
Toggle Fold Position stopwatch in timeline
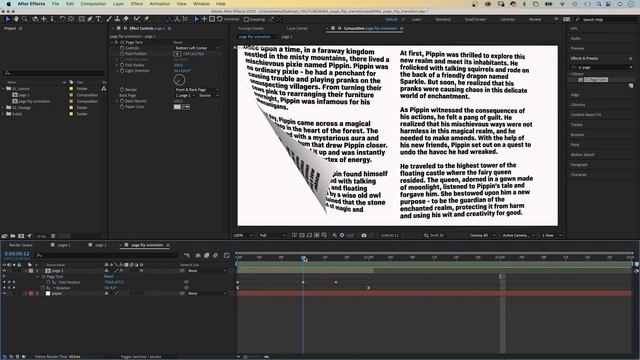pyautogui.click(x=49, y=282)
